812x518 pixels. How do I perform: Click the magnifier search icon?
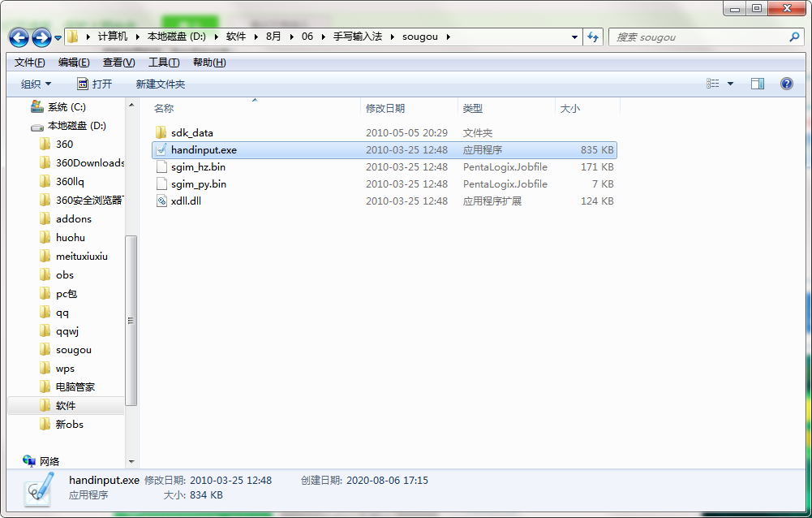pos(794,37)
